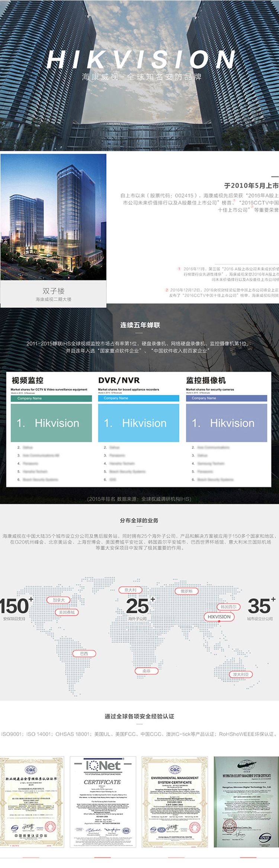Image resolution: width=279 pixels, height=868 pixels.
Task: Click Market shares for security cameras subtitle
Action: click(x=210, y=389)
